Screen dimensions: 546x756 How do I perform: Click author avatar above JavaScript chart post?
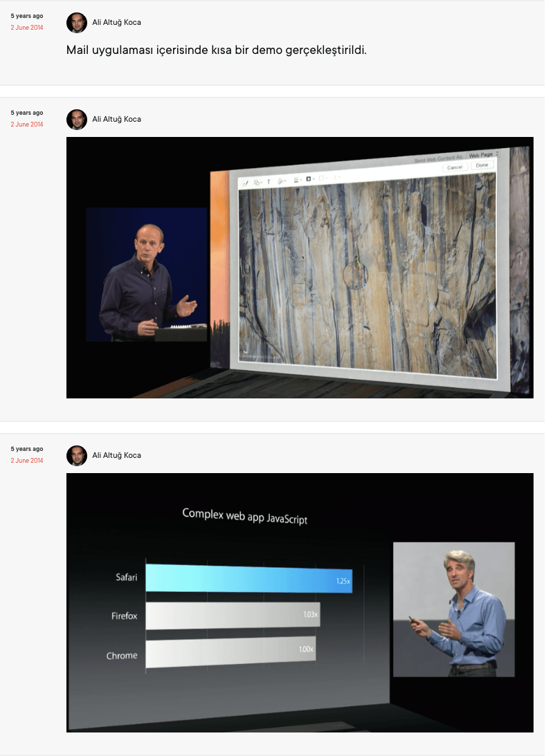click(x=76, y=456)
